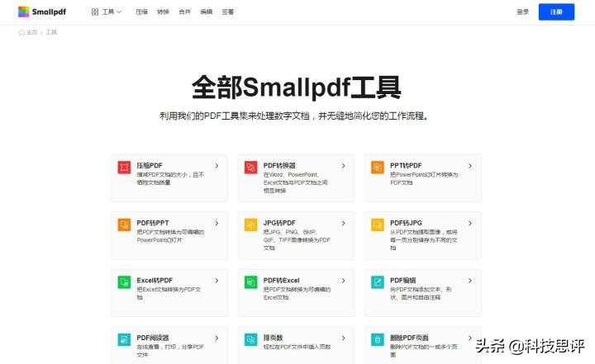Select the PPT转PDF title text
595x364 pixels.
[406, 166]
